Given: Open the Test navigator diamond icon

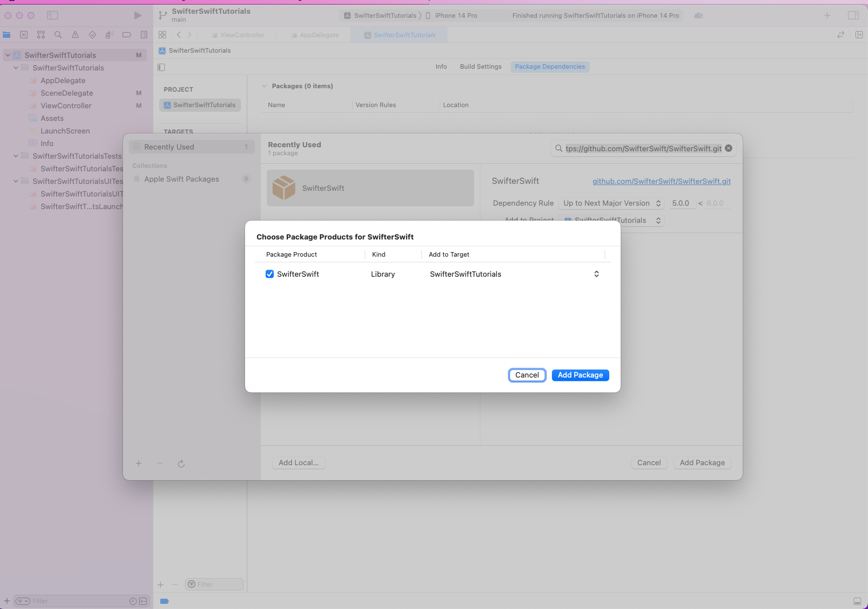Looking at the screenshot, I should (93, 35).
